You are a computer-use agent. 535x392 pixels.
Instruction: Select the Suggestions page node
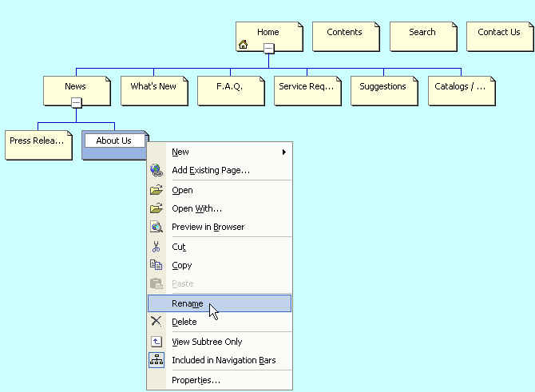click(x=383, y=90)
